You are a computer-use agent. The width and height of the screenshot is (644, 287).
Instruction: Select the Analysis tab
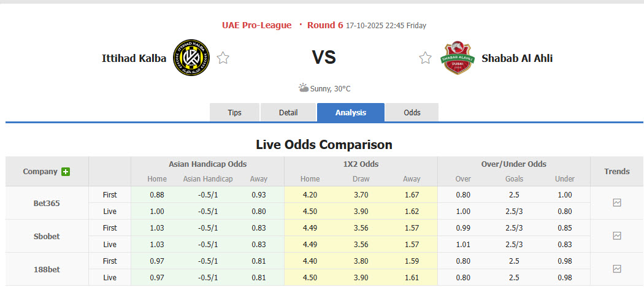351,112
